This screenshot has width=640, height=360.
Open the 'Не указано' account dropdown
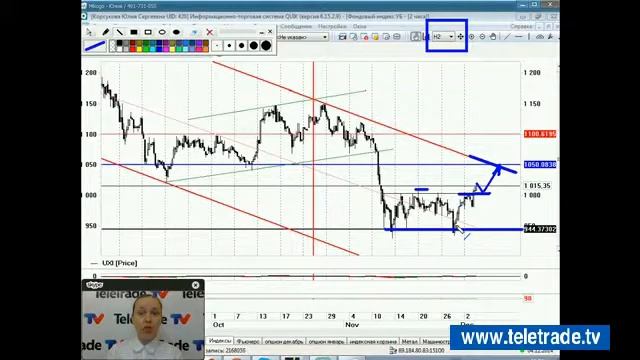tap(302, 37)
